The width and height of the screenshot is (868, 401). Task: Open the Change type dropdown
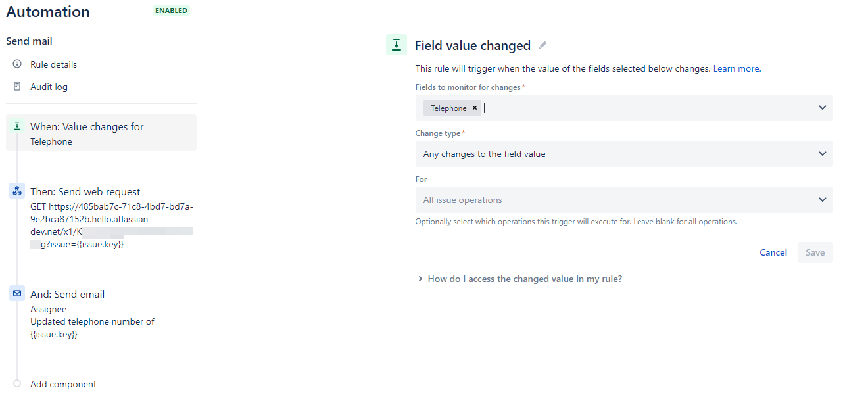point(623,154)
